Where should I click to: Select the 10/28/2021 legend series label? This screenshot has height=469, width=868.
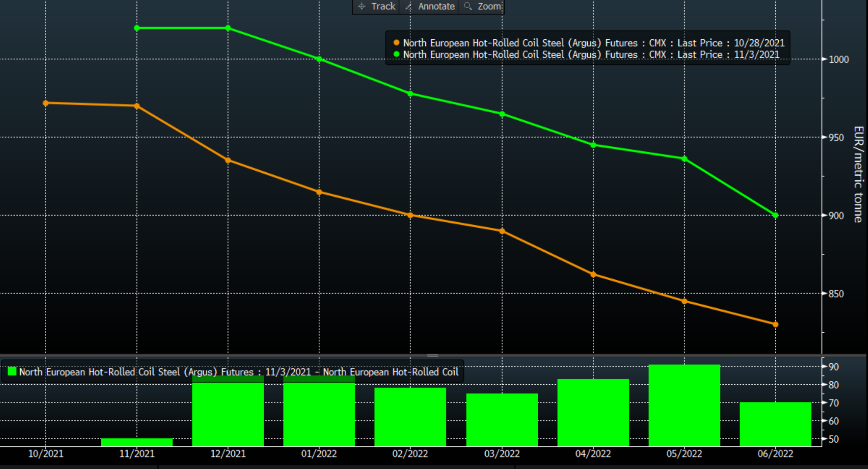point(594,43)
